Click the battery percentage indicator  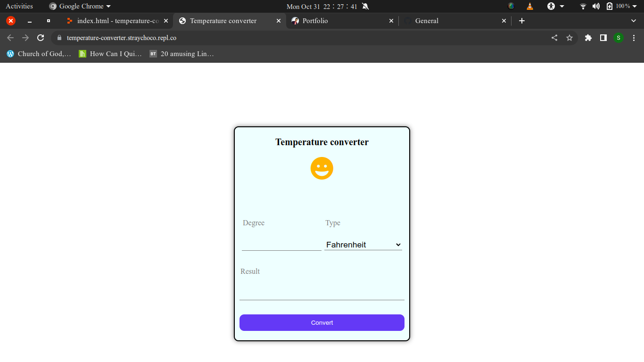click(x=621, y=6)
